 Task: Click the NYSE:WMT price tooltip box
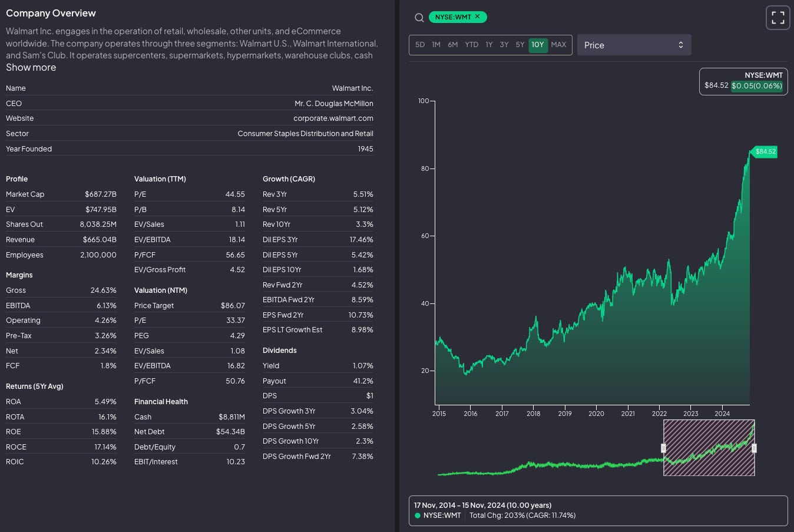coord(743,81)
